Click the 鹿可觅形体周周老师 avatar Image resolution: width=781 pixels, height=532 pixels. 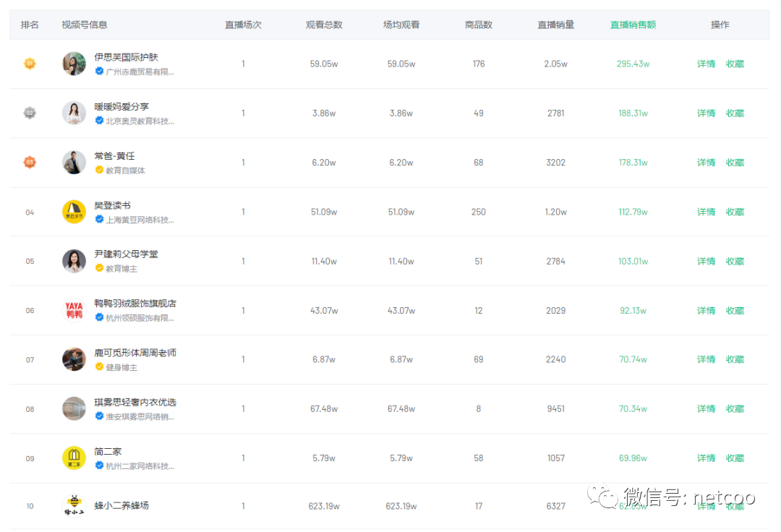click(74, 359)
